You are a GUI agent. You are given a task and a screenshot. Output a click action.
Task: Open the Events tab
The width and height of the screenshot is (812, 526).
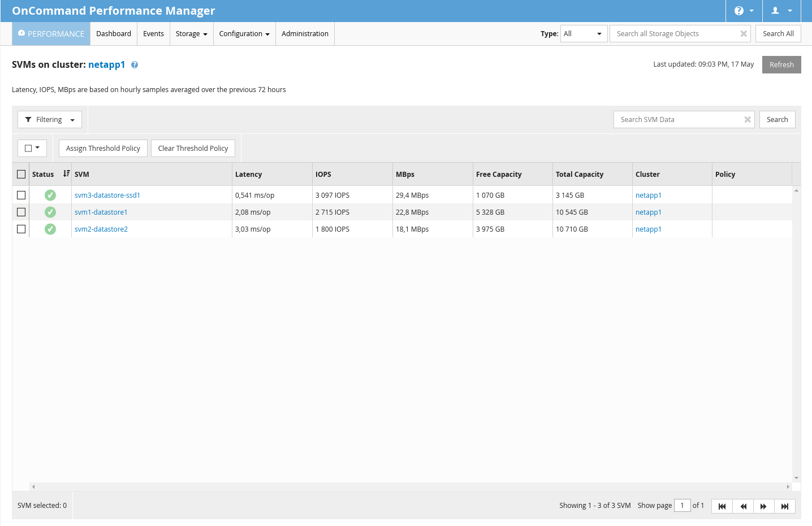[153, 34]
